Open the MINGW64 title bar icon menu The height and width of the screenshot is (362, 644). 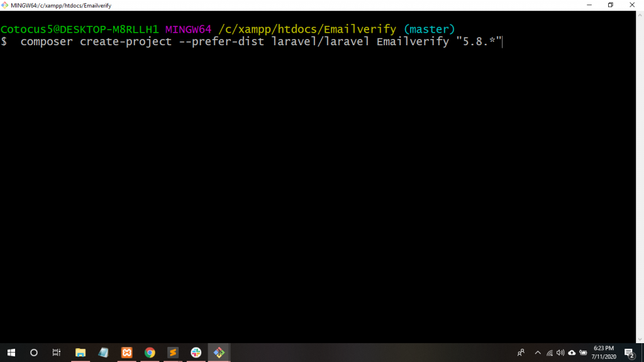point(6,5)
